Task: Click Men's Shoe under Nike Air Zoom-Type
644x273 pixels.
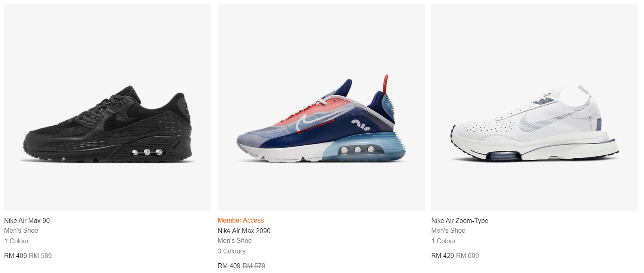Action: [x=448, y=230]
